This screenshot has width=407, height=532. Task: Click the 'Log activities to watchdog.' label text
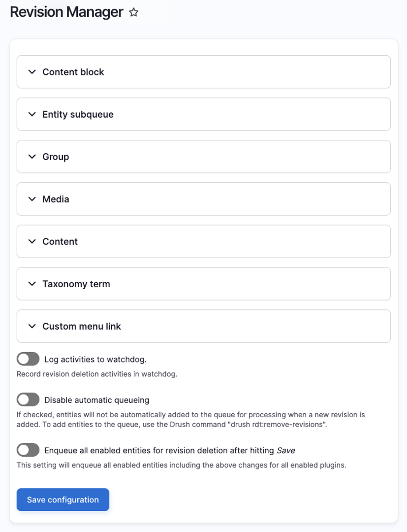pyautogui.click(x=95, y=359)
